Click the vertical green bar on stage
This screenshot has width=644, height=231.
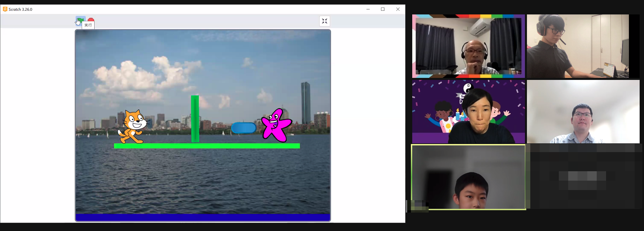195,119
